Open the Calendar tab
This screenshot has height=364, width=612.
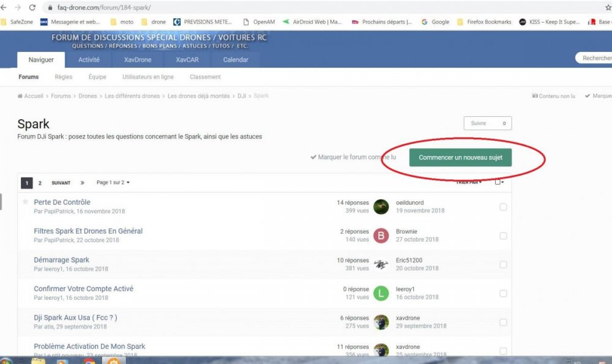coord(236,60)
